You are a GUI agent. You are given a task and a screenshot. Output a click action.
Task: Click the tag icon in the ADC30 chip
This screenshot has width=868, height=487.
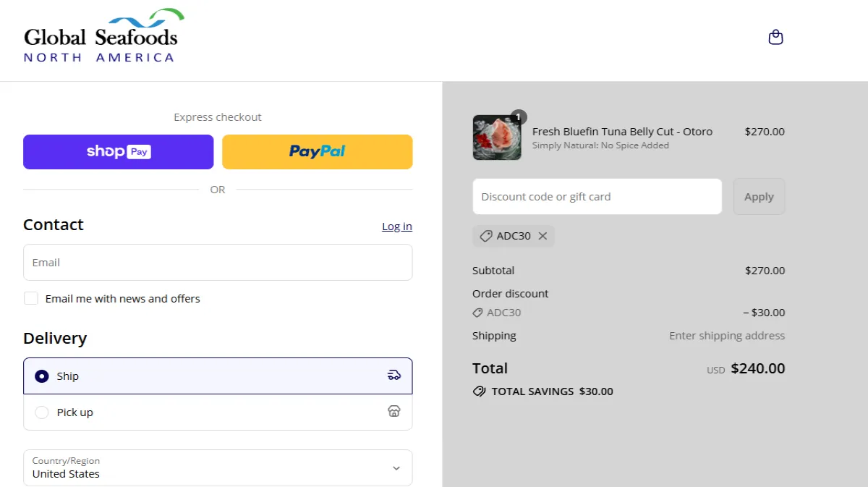click(485, 235)
